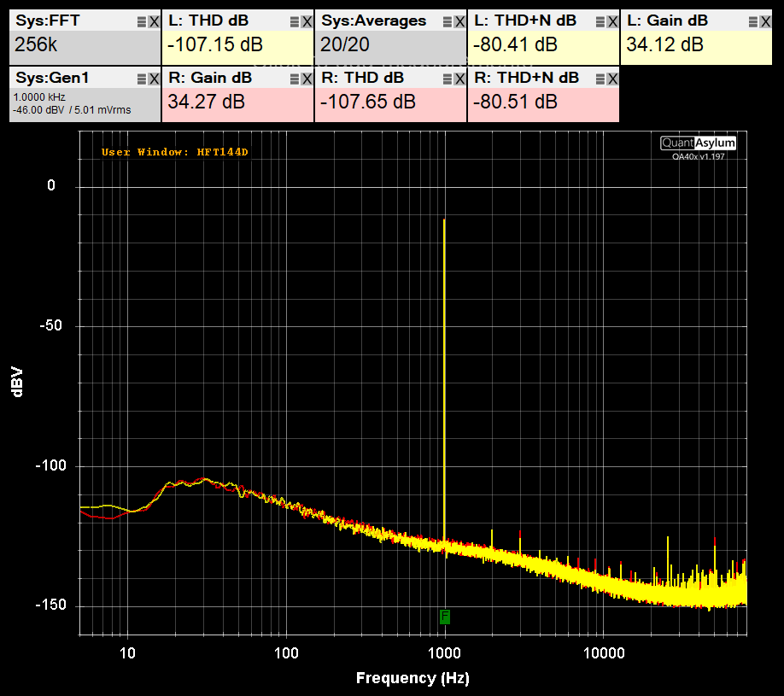Screen dimensions: 784x696
Task: Open menu icon on R: THD dB tile
Action: pos(448,79)
